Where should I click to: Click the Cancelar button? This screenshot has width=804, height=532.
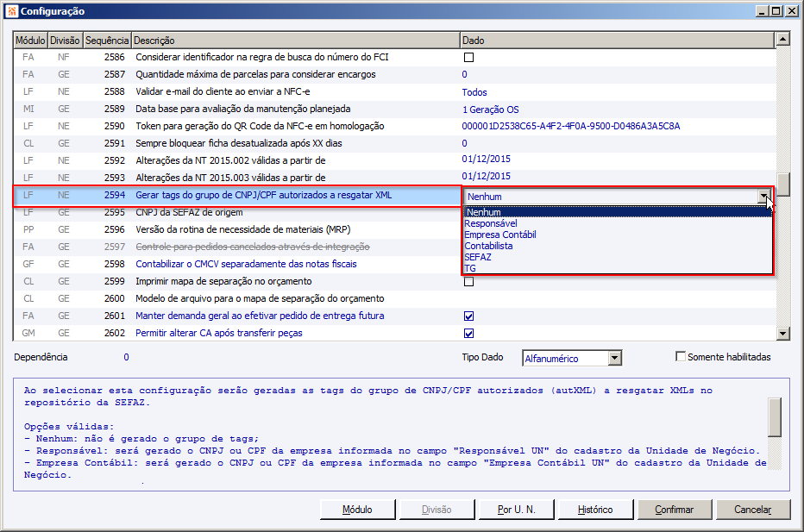coord(753,510)
